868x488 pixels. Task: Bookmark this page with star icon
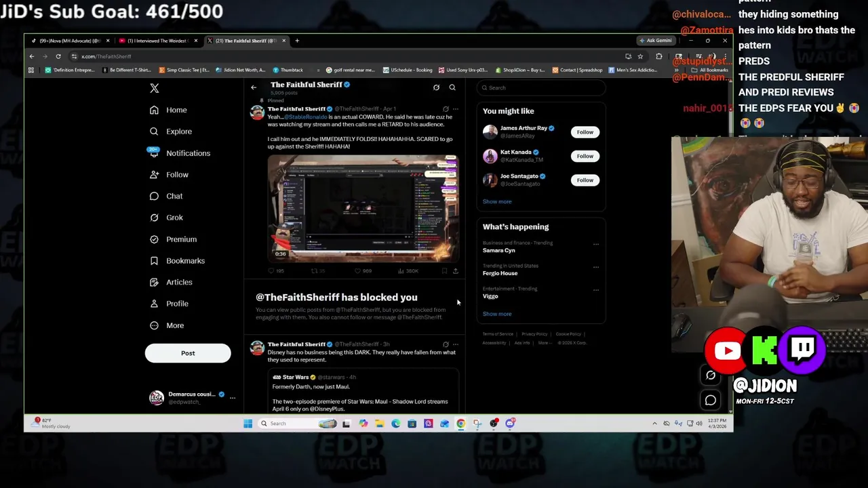(x=640, y=56)
